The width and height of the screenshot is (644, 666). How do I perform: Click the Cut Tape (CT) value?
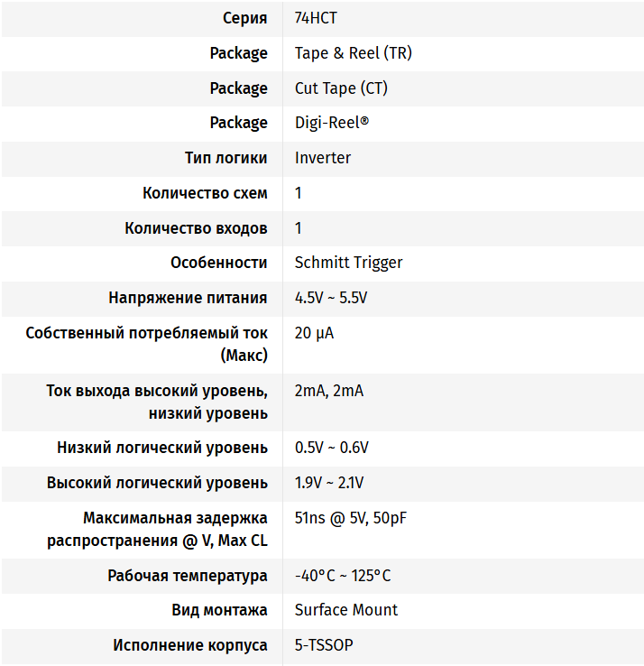point(341,88)
